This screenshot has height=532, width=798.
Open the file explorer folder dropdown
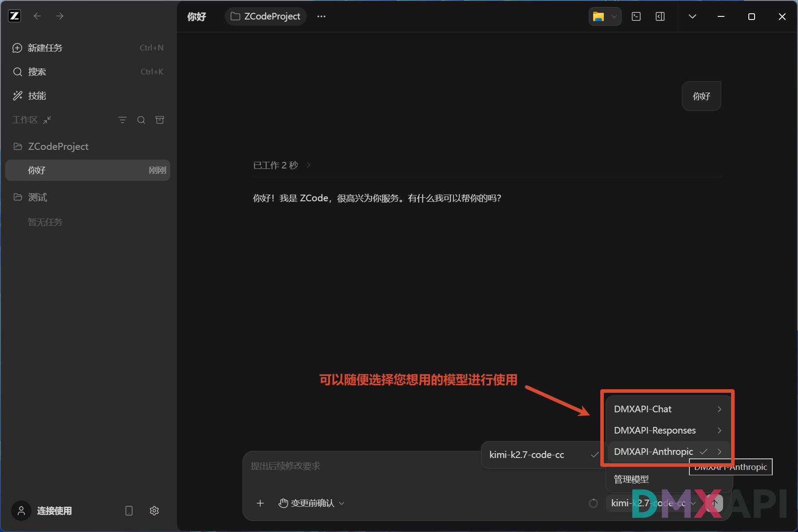pyautogui.click(x=605, y=16)
